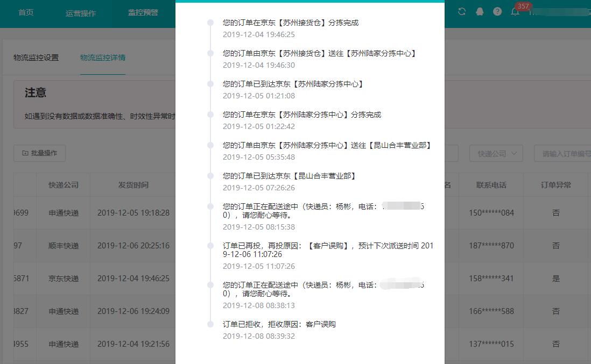Click the 批量操作 button

point(39,153)
